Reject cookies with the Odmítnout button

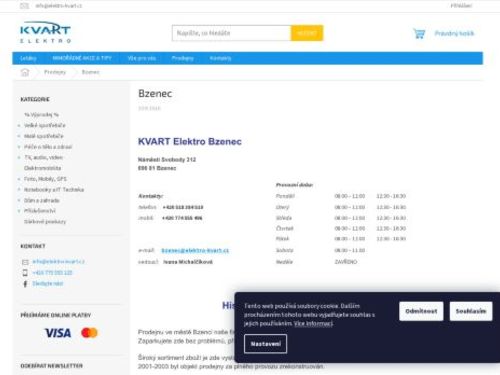[421, 311]
